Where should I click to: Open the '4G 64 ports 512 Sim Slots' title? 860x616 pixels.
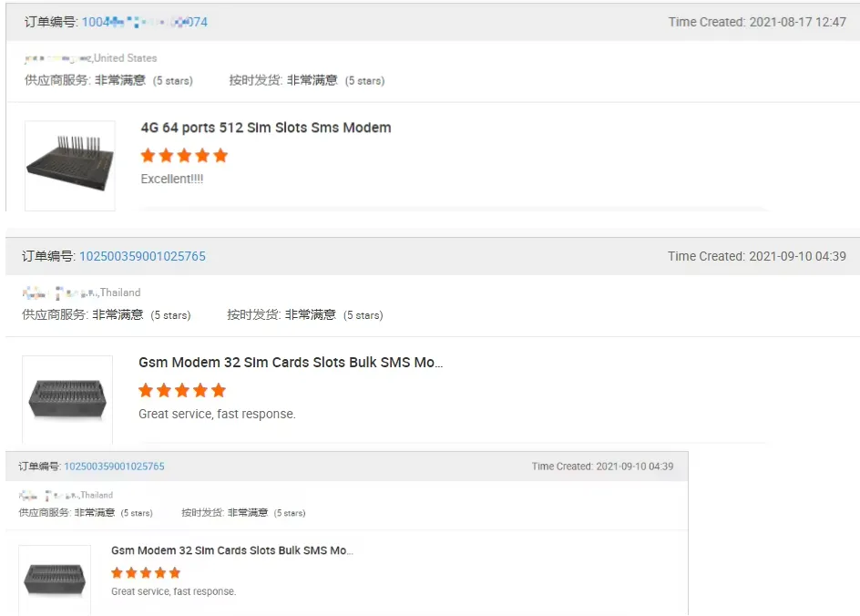pos(266,128)
